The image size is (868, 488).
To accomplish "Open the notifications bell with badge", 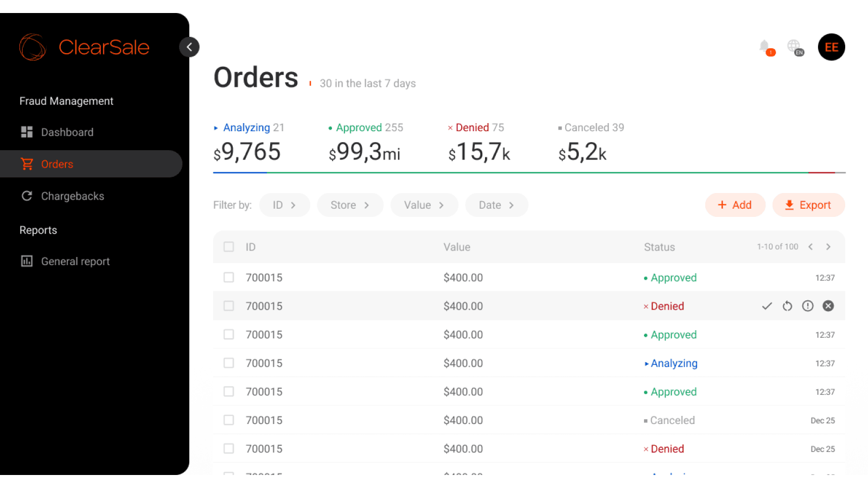I will click(x=765, y=47).
